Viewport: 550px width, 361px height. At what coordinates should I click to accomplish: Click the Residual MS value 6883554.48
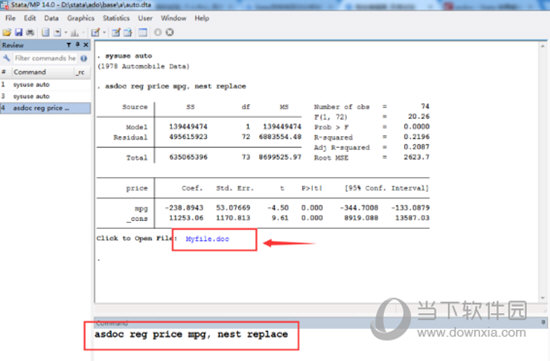click(280, 136)
